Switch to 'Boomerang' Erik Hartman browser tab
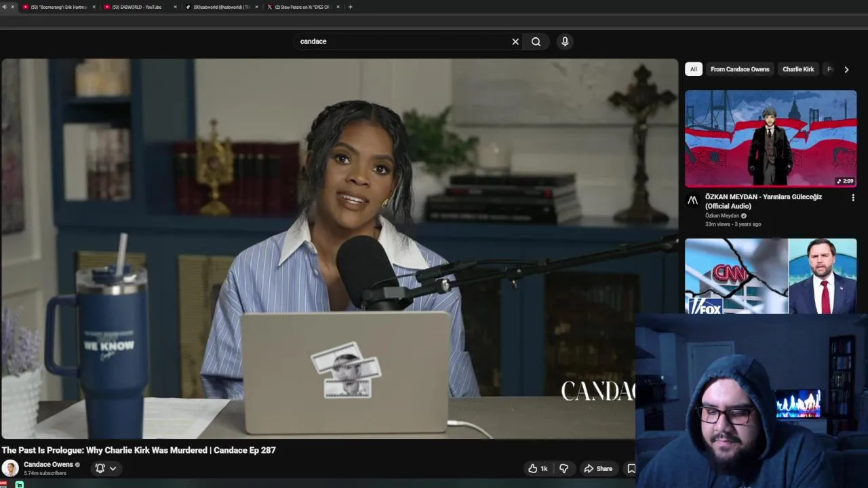The width and height of the screenshot is (868, 488). tap(58, 7)
